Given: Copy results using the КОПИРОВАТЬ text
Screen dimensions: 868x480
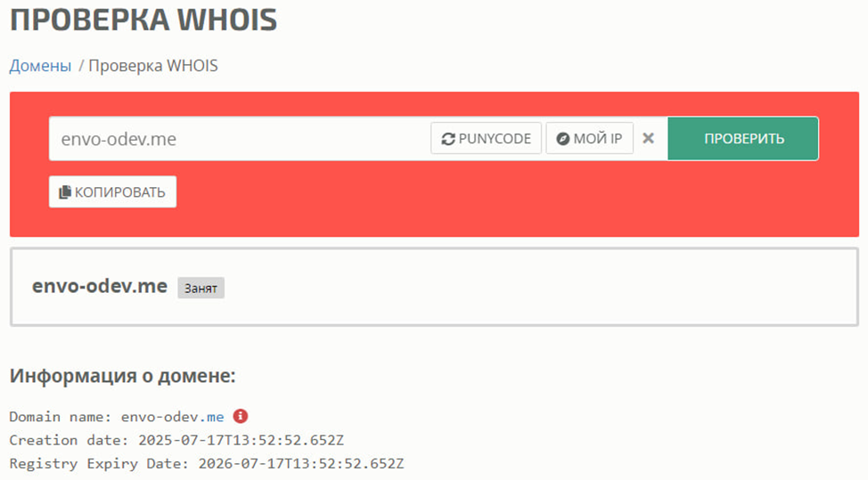Looking at the screenshot, I should 120,191.
